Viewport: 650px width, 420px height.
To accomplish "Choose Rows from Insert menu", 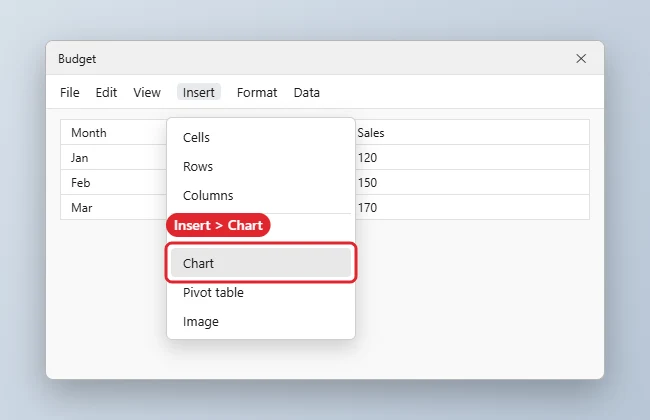I will [x=261, y=166].
